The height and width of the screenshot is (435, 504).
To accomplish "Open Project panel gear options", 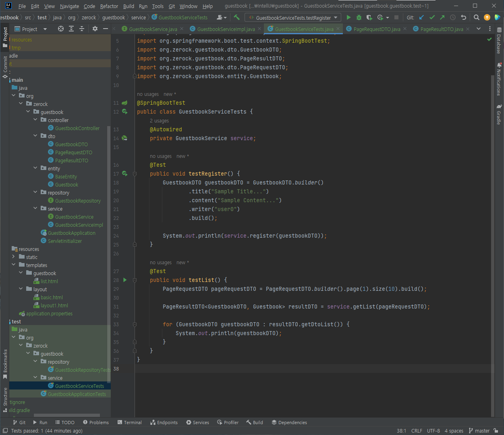I will pyautogui.click(x=95, y=29).
